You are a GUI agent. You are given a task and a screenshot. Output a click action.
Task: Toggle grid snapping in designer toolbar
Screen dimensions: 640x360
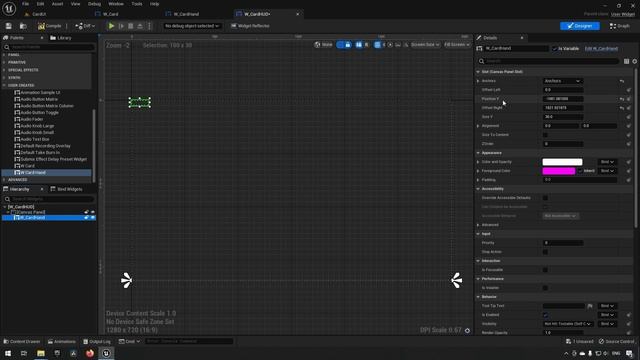click(x=378, y=45)
